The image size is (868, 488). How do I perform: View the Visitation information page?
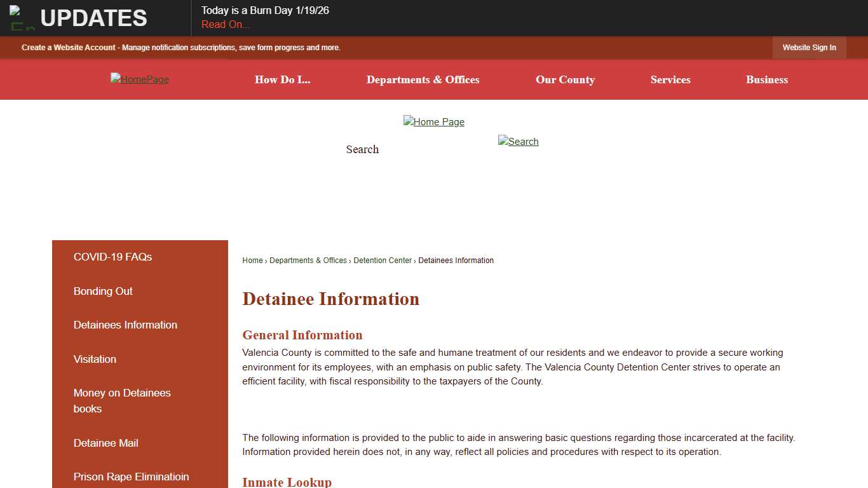[95, 359]
